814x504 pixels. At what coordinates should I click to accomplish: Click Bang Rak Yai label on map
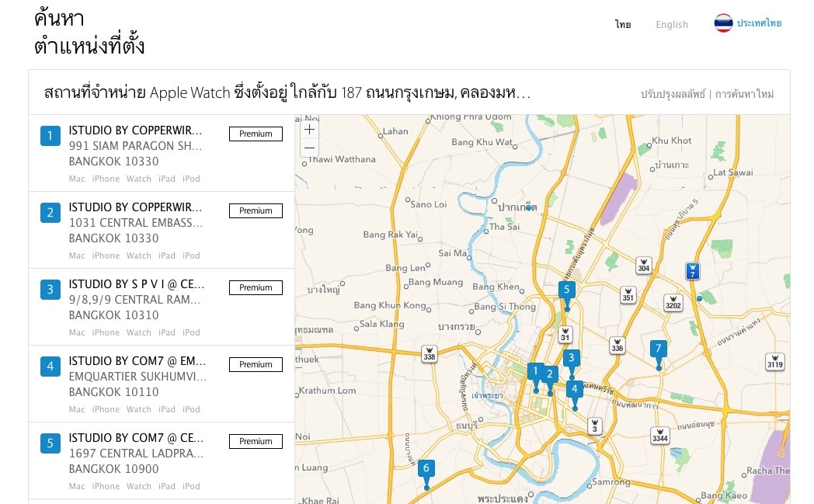pos(391,234)
